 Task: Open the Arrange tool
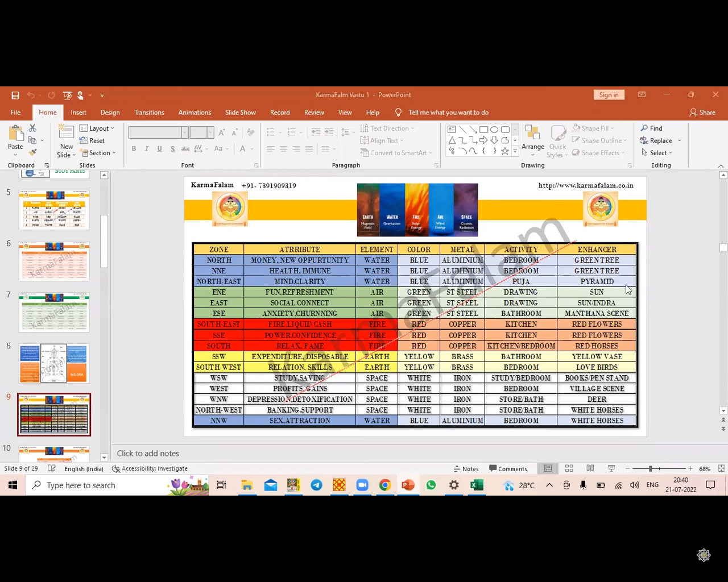coord(532,138)
